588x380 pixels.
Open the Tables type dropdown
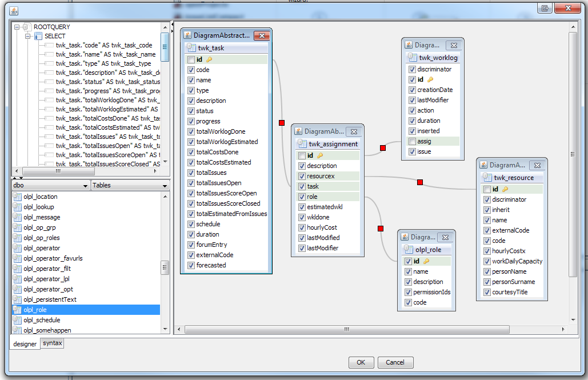click(x=165, y=185)
